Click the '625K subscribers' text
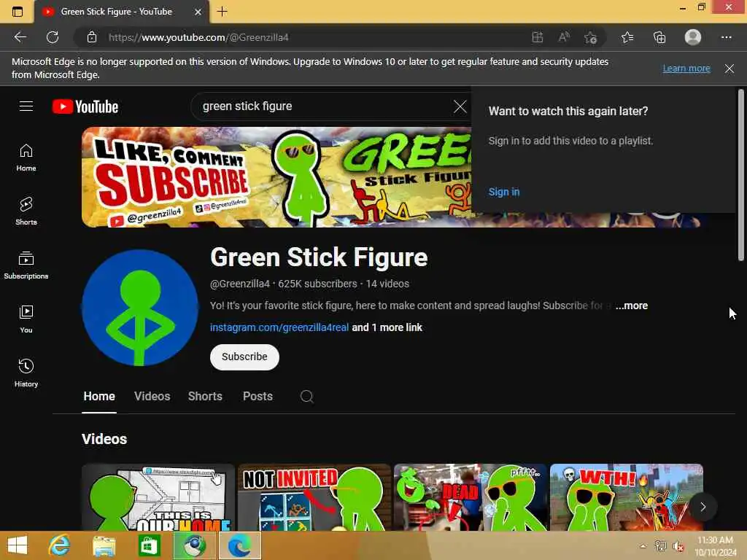 tap(317, 284)
